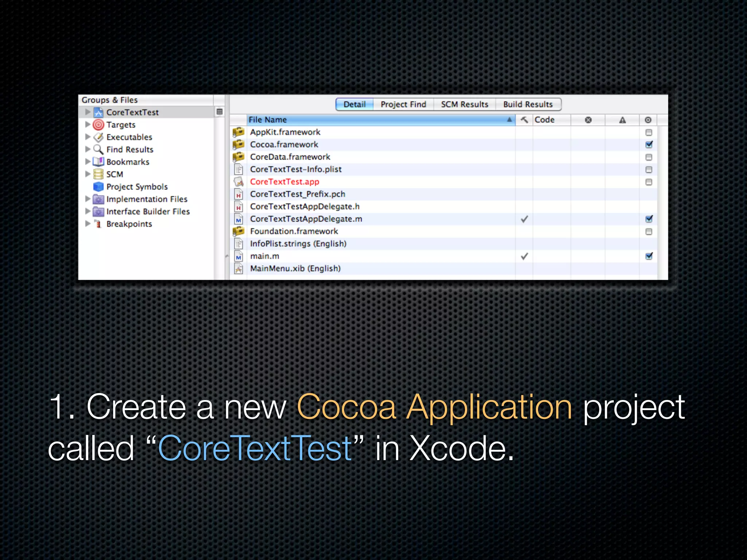Uncheck target checkbox for main.m

[649, 256]
